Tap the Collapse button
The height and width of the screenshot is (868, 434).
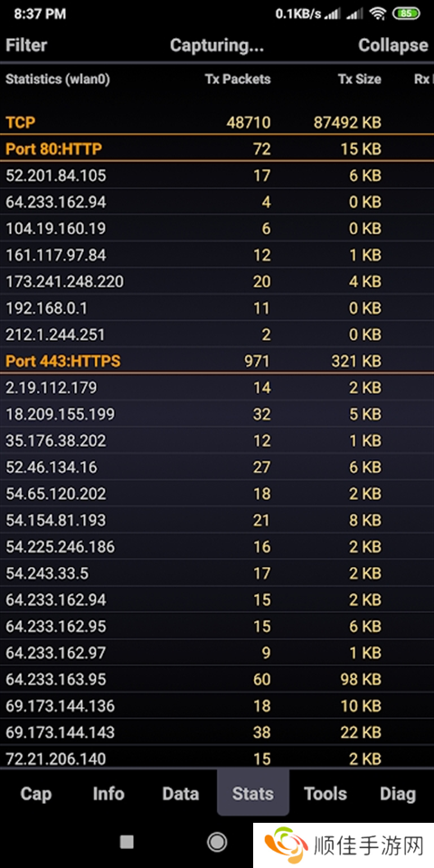click(x=393, y=45)
